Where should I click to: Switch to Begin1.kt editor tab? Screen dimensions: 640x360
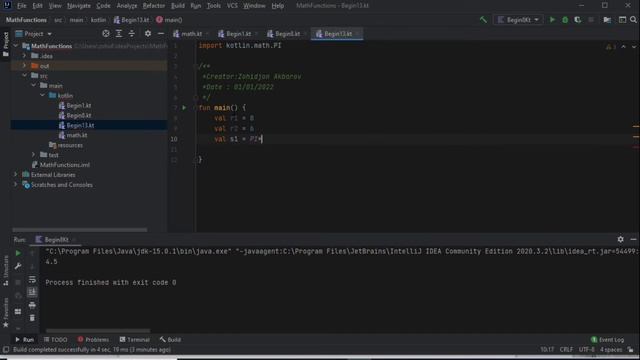click(x=237, y=34)
